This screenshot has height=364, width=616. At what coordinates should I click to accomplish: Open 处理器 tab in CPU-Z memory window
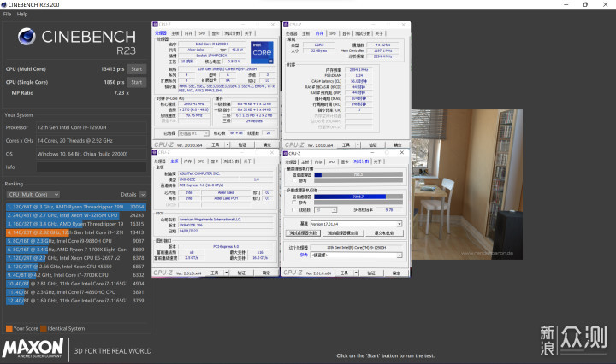pos(291,33)
